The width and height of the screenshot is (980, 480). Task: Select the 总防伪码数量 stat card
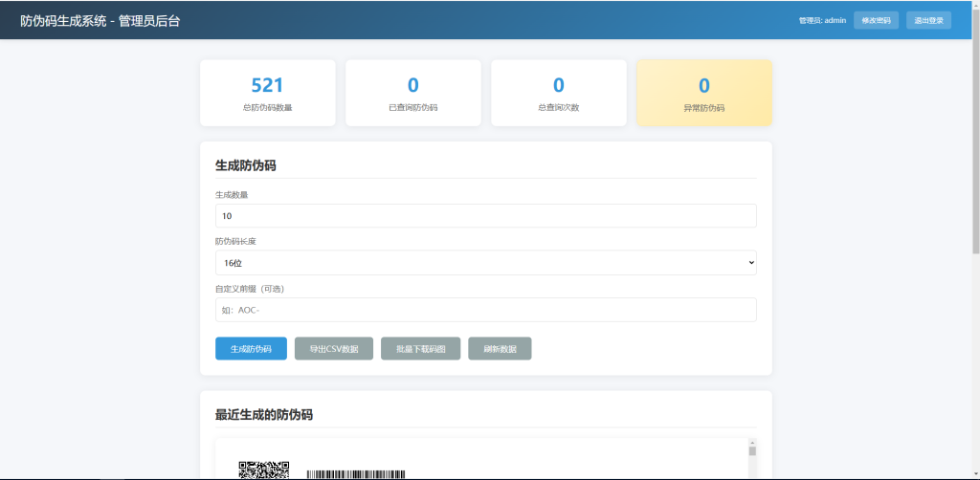click(268, 93)
